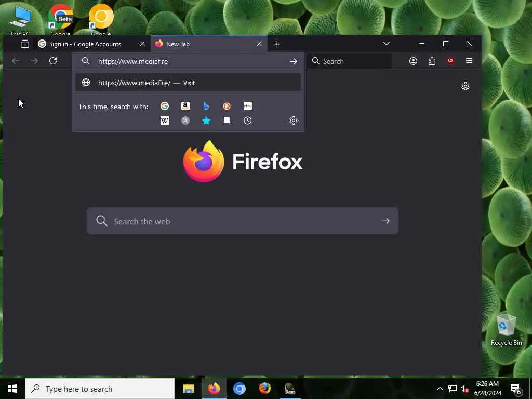The width and height of the screenshot is (532, 399).
Task: Switch to Sign in - Google Accounts tab
Action: coord(92,44)
